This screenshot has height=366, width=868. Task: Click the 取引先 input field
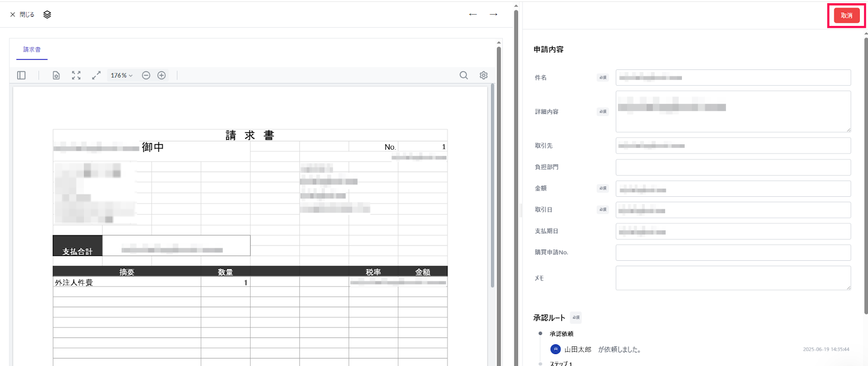(733, 145)
